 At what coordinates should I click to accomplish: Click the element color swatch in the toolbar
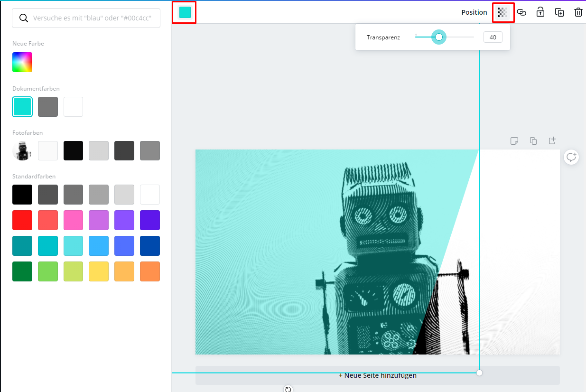point(185,12)
